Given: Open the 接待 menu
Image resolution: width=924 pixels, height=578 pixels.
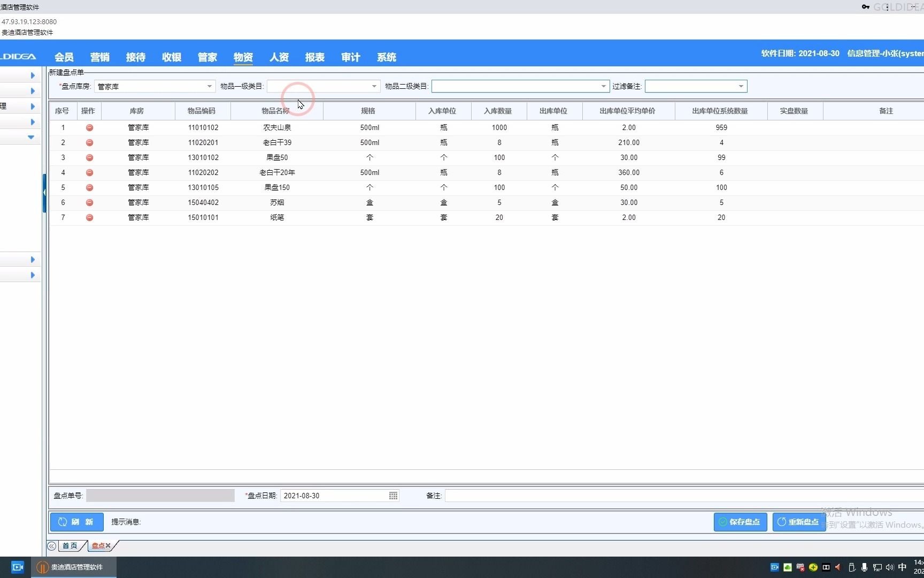Looking at the screenshot, I should point(136,57).
